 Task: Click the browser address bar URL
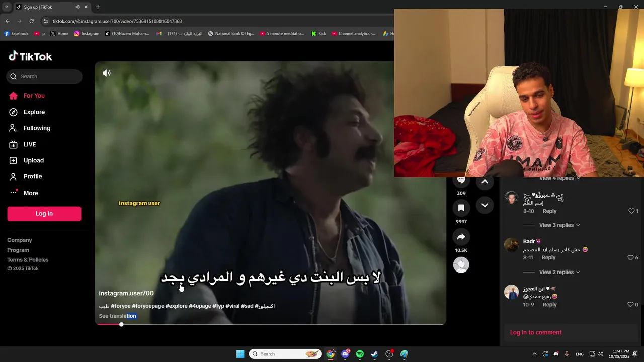[x=117, y=21]
